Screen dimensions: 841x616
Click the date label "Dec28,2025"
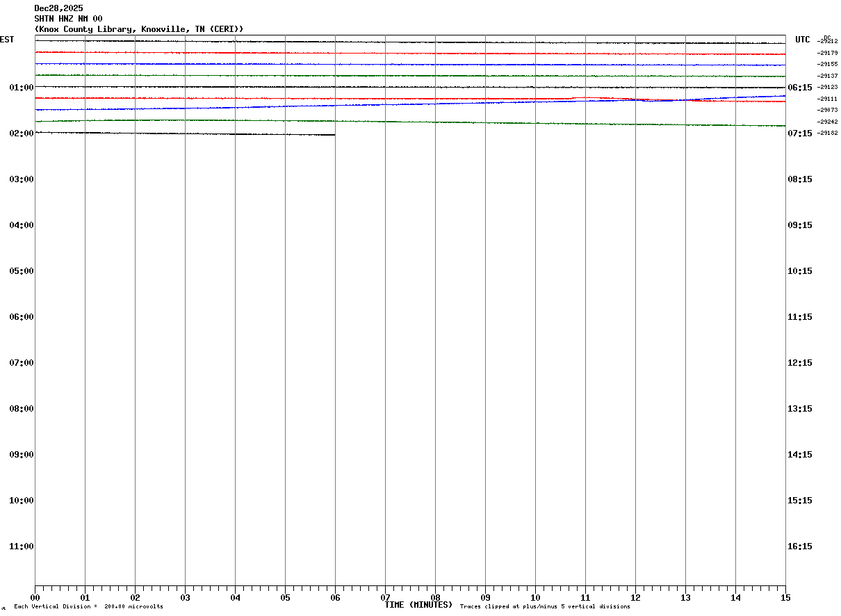pos(58,8)
